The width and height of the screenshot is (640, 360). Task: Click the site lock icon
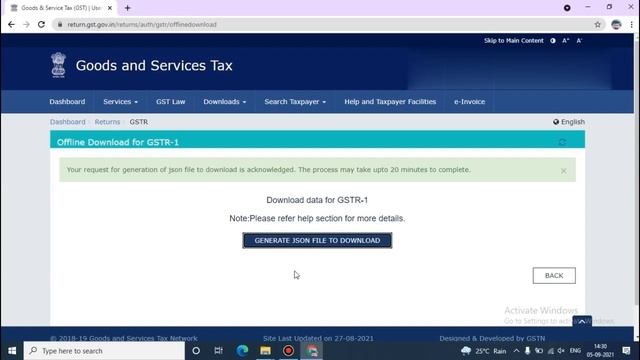[x=60, y=24]
